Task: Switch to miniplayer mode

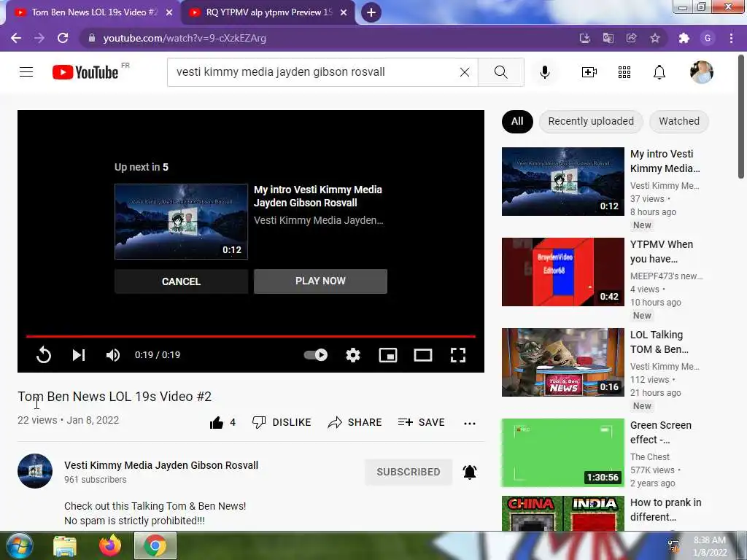Action: click(x=388, y=355)
